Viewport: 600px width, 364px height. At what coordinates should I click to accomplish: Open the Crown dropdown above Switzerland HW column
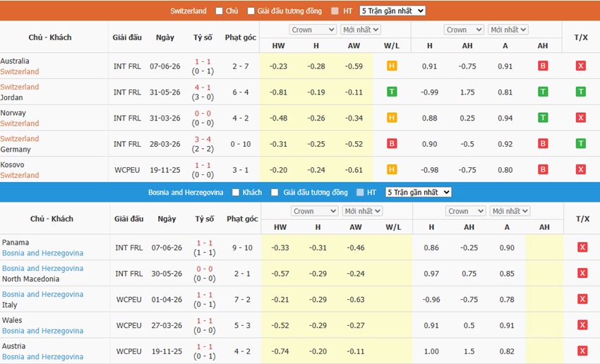(313, 30)
